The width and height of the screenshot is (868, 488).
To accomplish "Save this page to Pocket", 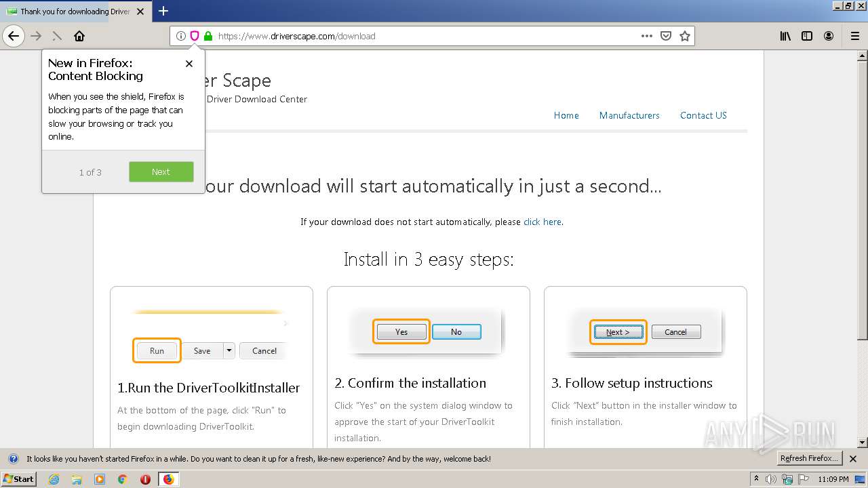I will point(666,36).
